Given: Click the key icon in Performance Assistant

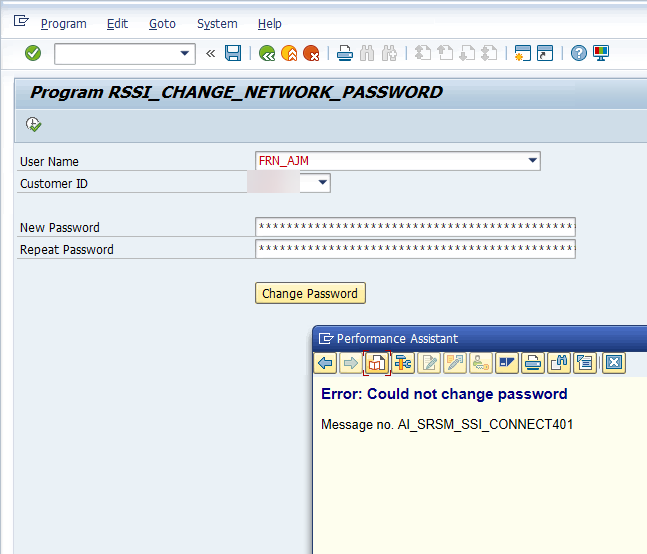Looking at the screenshot, I should coord(481,363).
